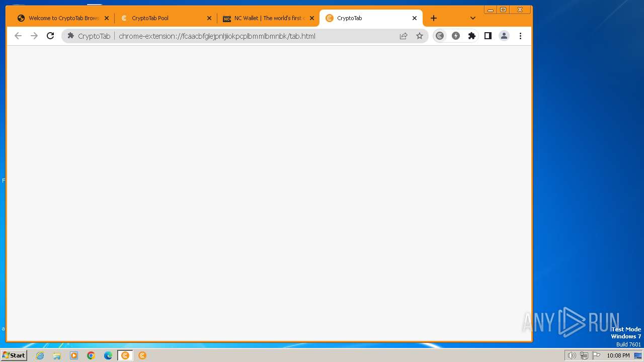This screenshot has height=362, width=644.
Task: Launch Microsoft Edge from taskbar
Action: click(108, 355)
